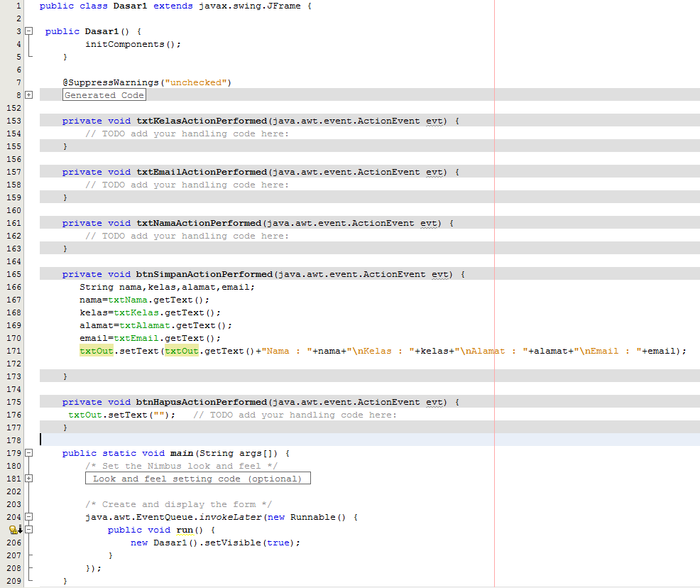Click the Create and display the form comment
The image size is (700, 588).
[x=179, y=504]
